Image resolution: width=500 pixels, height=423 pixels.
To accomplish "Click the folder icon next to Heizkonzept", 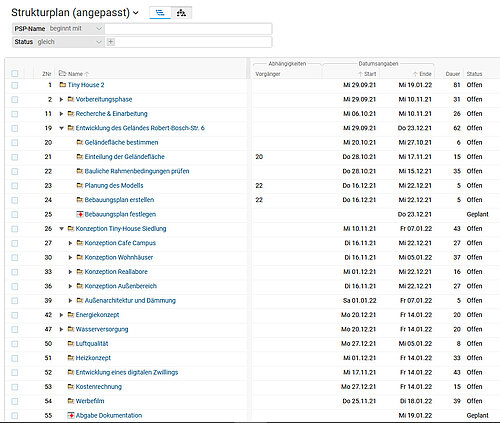I will coord(70,358).
